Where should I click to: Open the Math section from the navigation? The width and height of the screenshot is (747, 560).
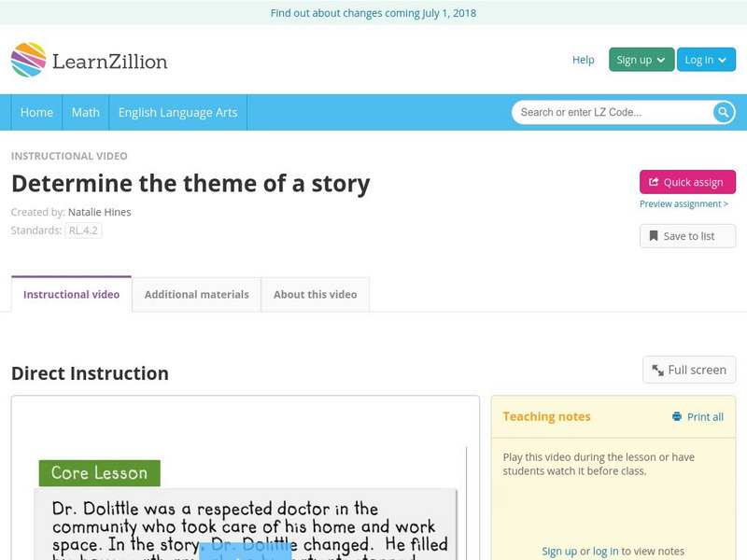click(x=85, y=112)
